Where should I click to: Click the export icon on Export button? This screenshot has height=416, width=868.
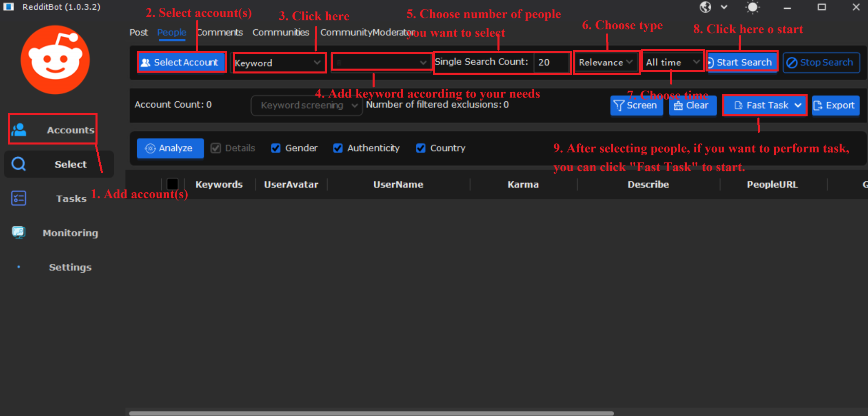click(x=818, y=106)
